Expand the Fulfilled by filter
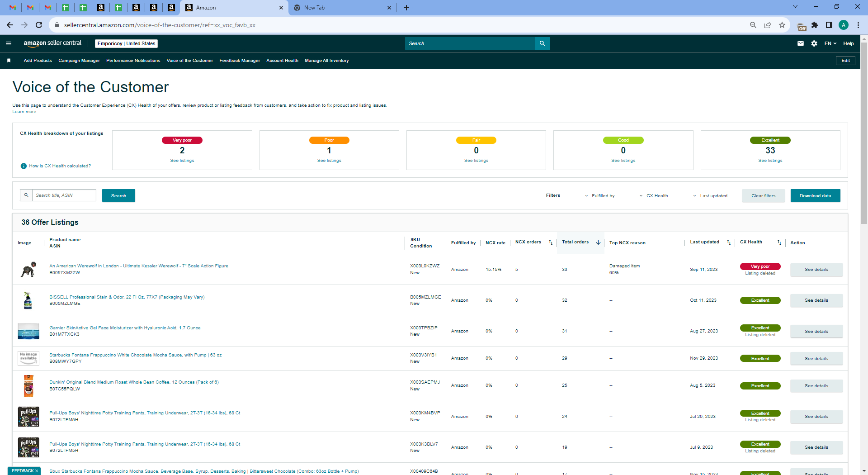This screenshot has width=868, height=475. [x=599, y=196]
